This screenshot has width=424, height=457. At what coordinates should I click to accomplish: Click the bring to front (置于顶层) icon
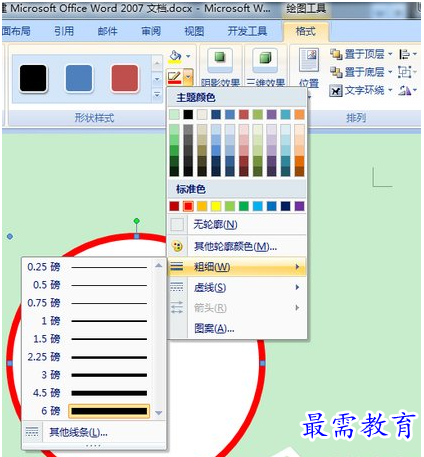point(336,54)
